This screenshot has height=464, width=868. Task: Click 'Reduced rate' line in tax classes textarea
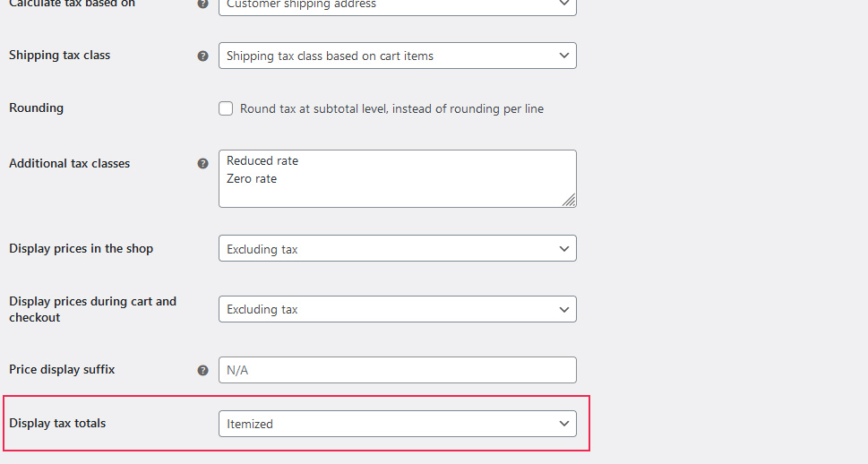pos(262,161)
